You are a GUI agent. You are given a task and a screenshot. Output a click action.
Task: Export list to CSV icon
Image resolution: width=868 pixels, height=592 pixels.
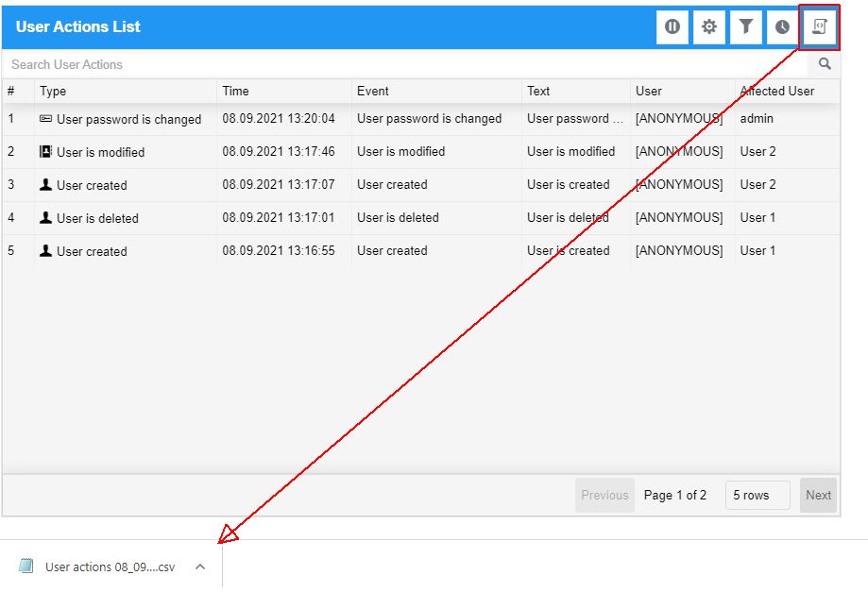819,26
